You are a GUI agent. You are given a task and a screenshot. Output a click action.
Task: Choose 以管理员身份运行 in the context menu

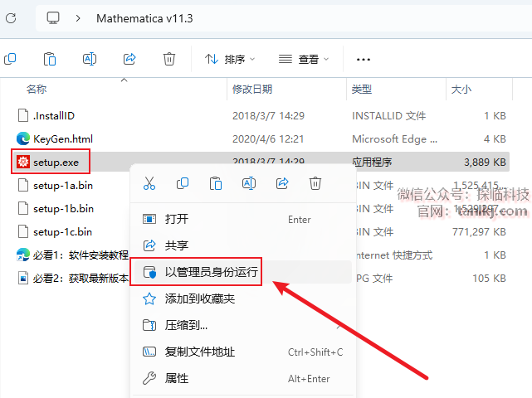243,272
